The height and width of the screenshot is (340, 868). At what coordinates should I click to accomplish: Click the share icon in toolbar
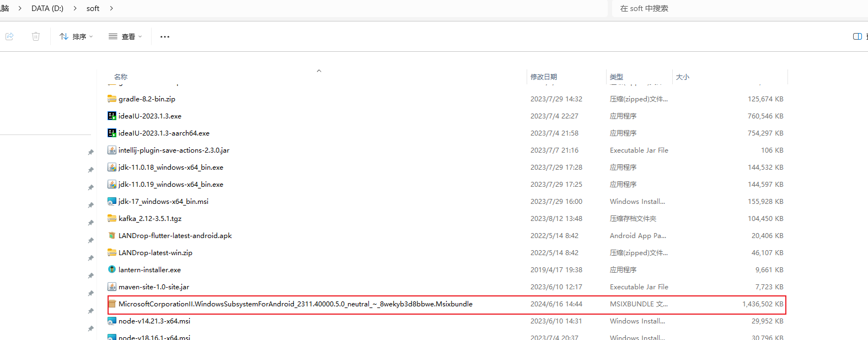tap(9, 36)
